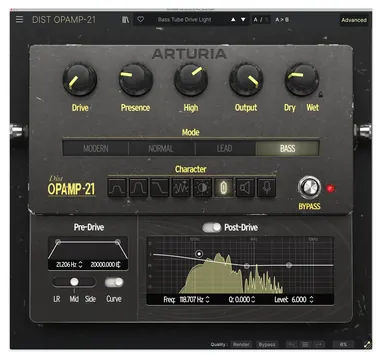382x360 pixels.
Task: Click the redo arrow in bottom bar
Action: pos(319,344)
